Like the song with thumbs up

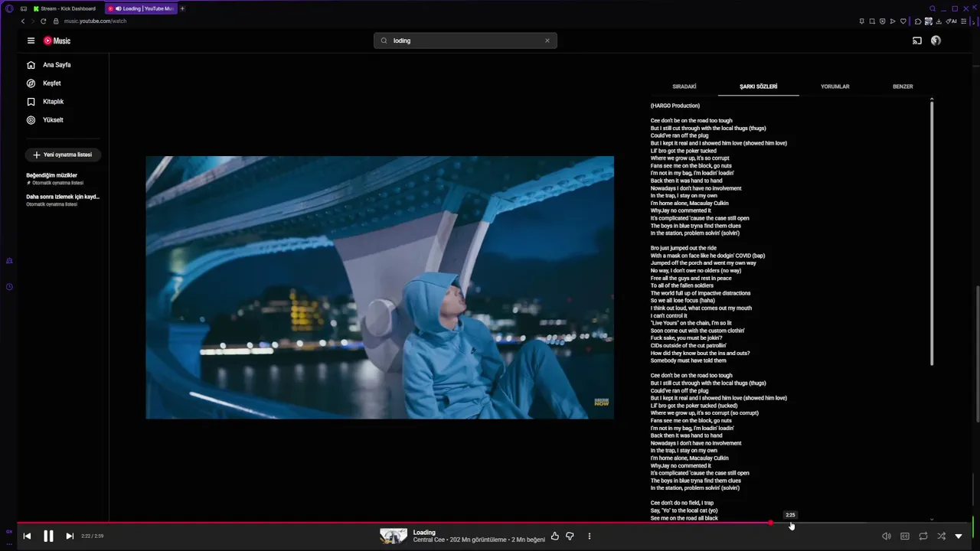tap(555, 536)
